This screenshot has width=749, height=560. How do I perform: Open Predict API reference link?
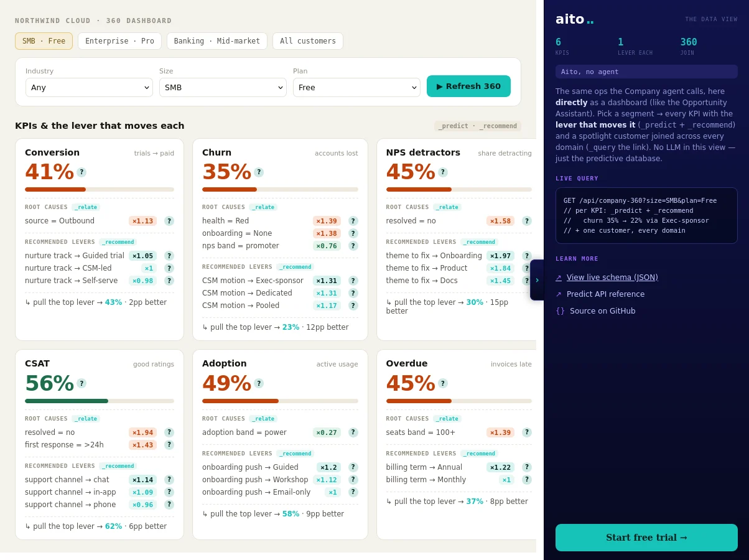605,294
